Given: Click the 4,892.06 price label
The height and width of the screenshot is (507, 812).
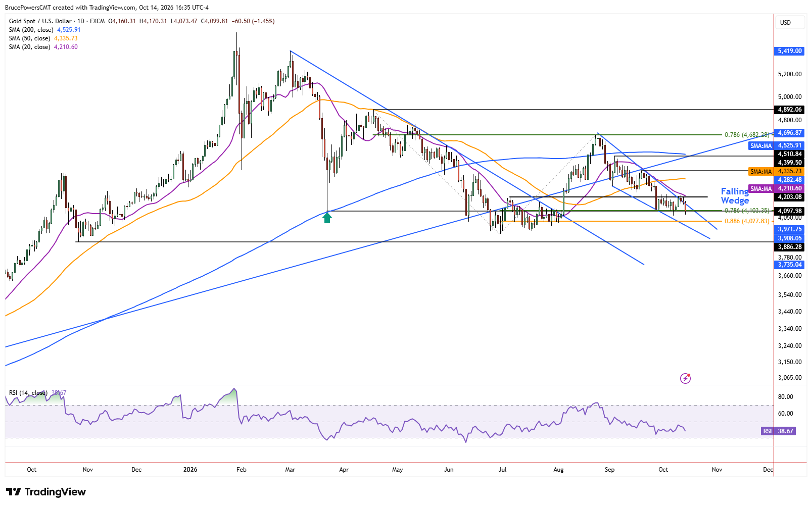Looking at the screenshot, I should 790,110.
